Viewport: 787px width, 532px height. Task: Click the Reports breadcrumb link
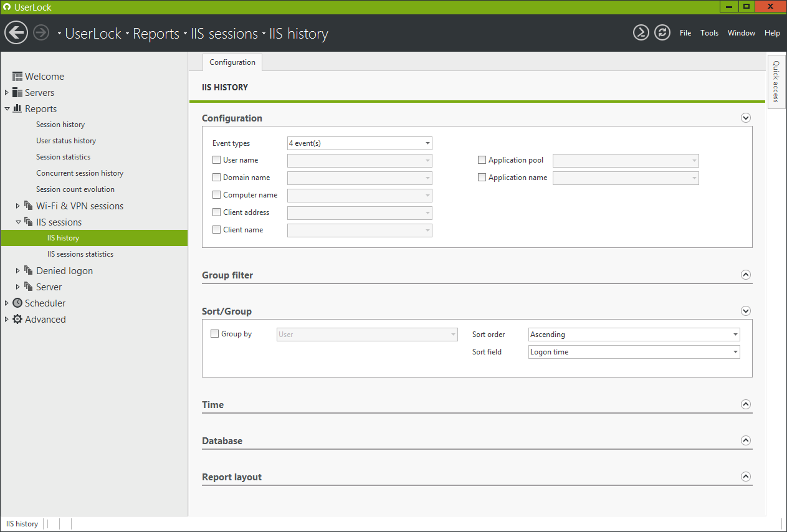(x=156, y=34)
